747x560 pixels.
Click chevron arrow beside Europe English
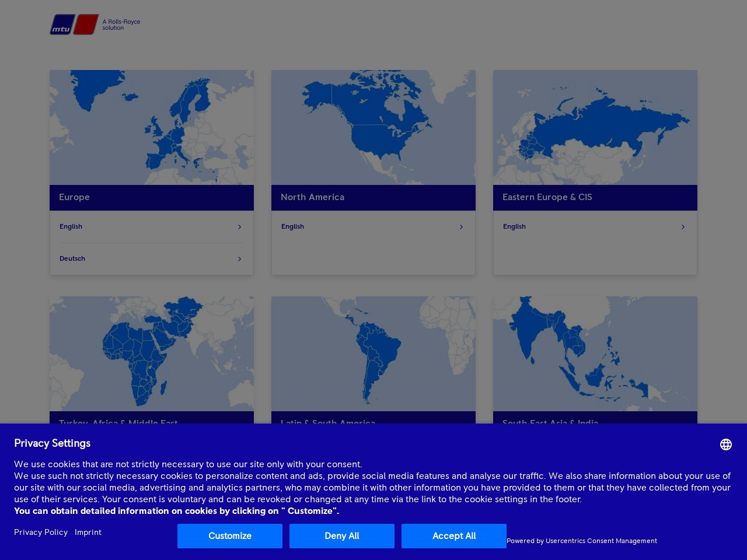[x=239, y=227]
